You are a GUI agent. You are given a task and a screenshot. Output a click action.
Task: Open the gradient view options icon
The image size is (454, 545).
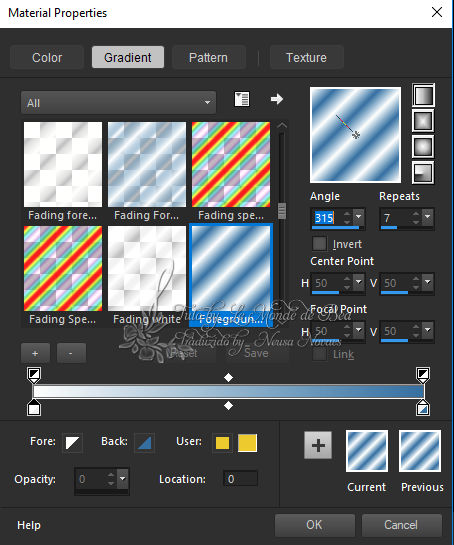tap(242, 99)
